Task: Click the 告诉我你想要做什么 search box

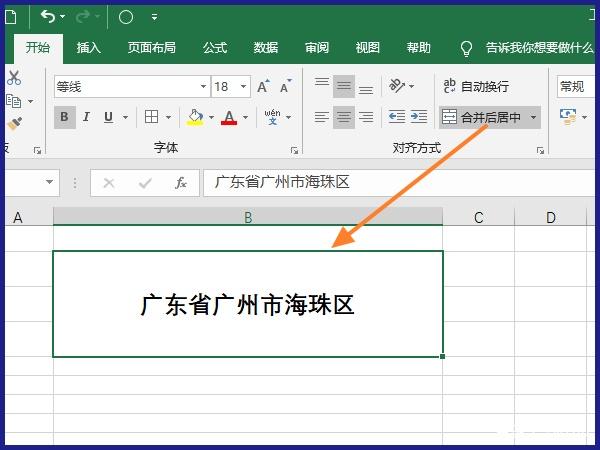Action: pyautogui.click(x=539, y=48)
